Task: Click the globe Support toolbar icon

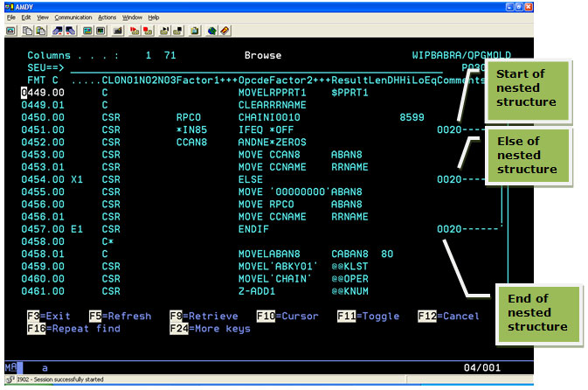Action: coord(211,31)
